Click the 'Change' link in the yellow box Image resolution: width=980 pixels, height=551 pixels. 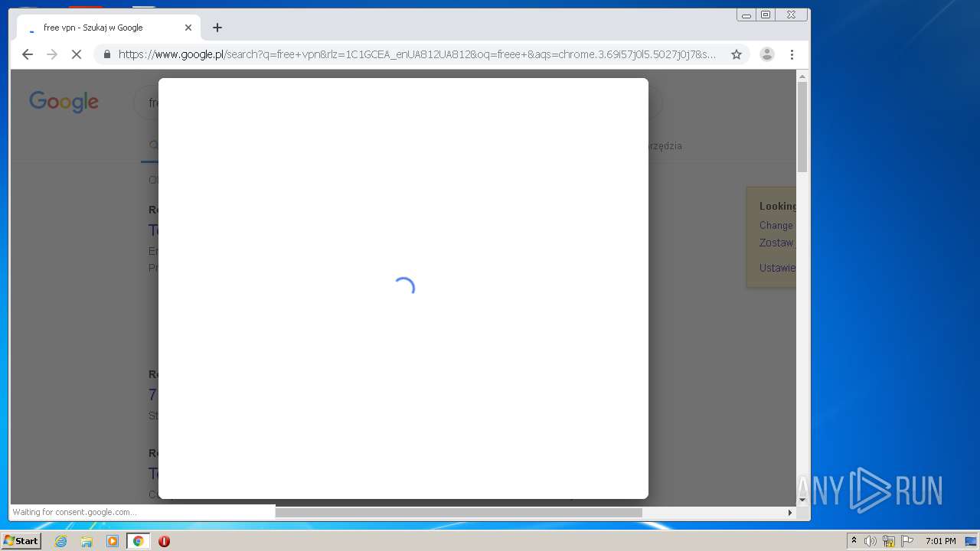click(776, 225)
